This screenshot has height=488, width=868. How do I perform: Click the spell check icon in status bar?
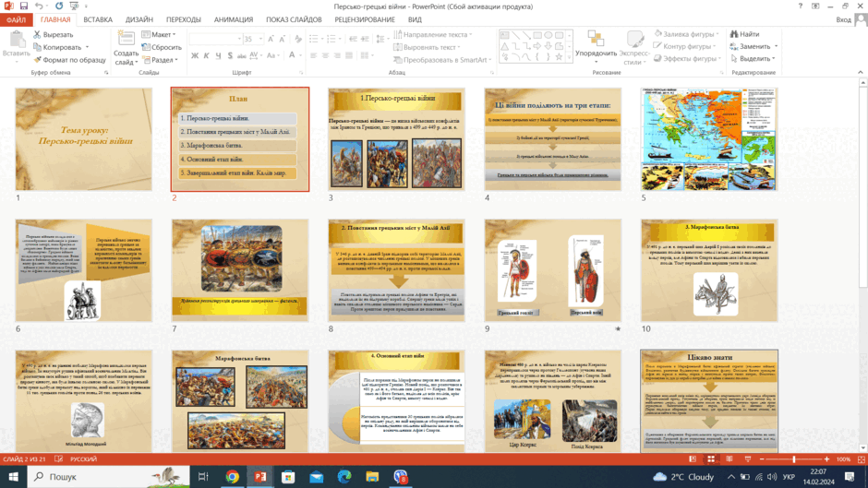[58, 459]
